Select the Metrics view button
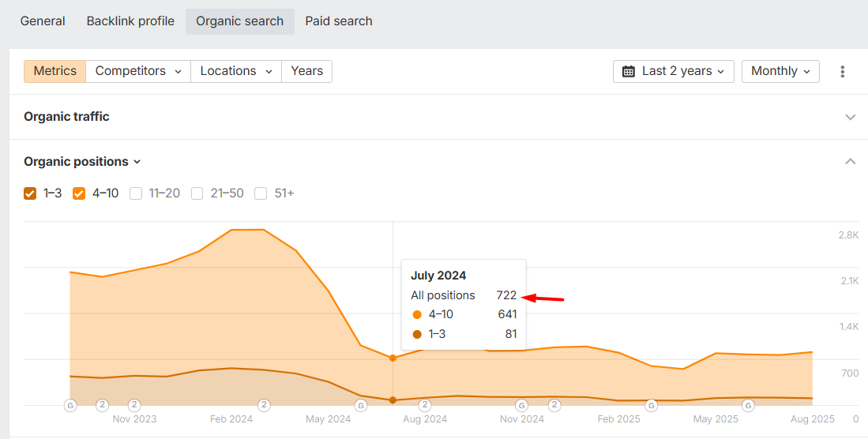 54,71
